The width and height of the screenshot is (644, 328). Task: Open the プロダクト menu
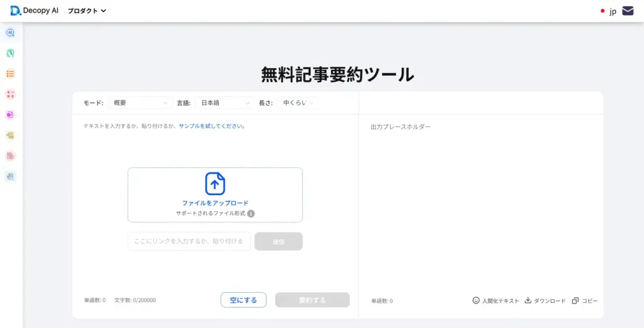(x=87, y=11)
